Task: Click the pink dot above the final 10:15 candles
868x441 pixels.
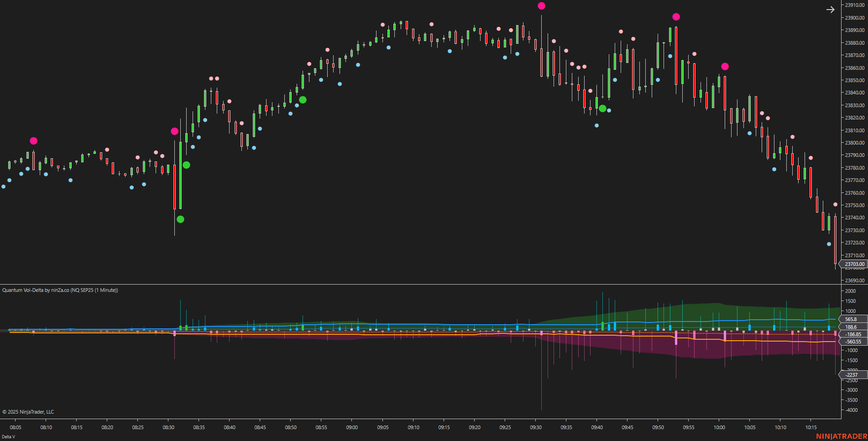Action: point(836,204)
